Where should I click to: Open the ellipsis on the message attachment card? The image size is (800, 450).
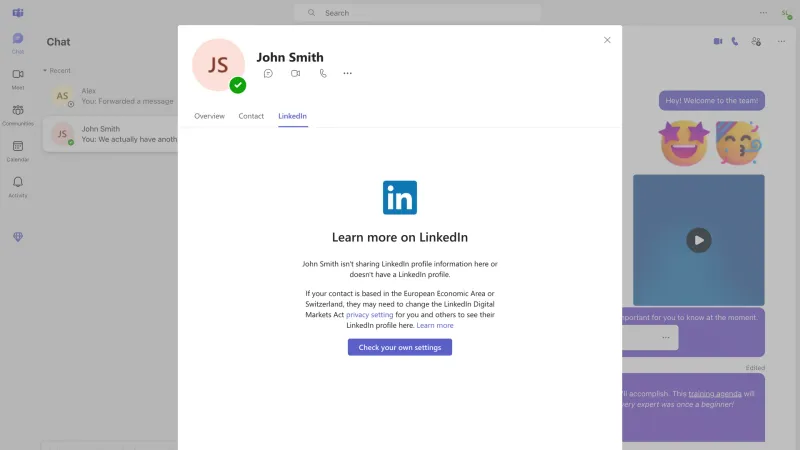tap(666, 337)
